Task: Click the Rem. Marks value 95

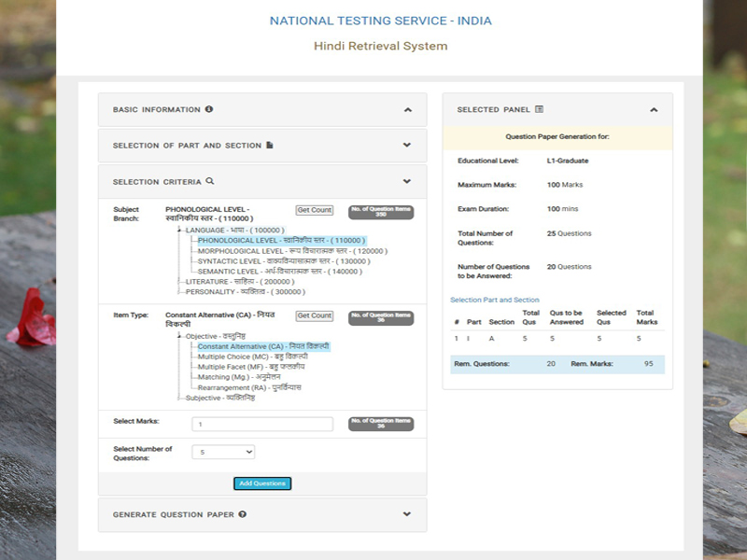Action: pyautogui.click(x=648, y=363)
